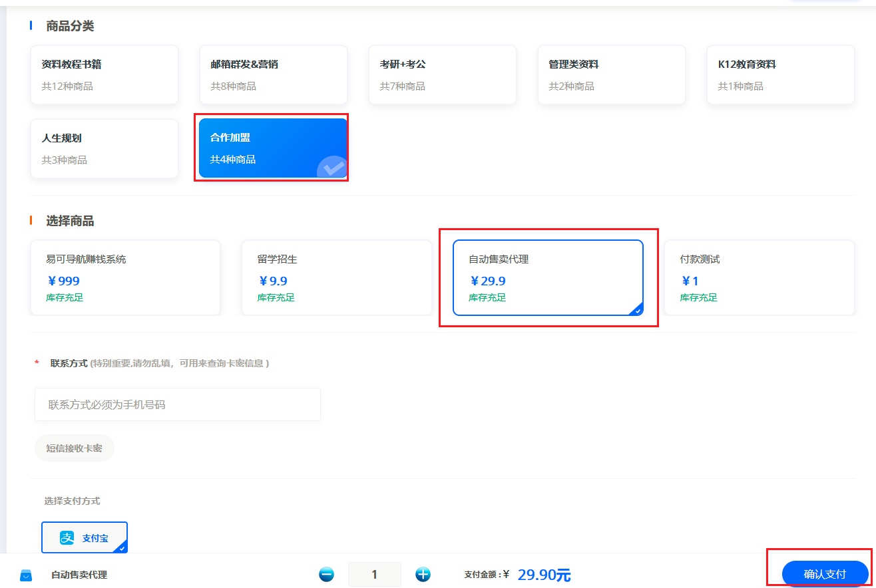876x588 pixels.
Task: Select the 留学招生 product for ¥9.9
Action: (x=336, y=277)
